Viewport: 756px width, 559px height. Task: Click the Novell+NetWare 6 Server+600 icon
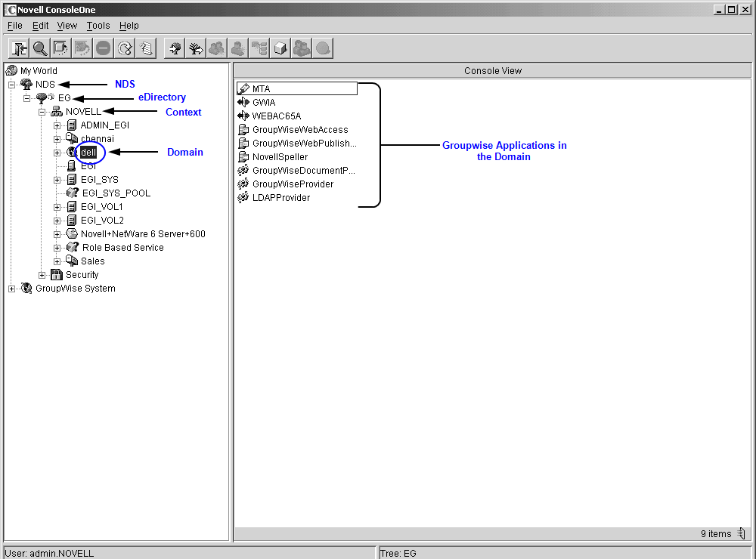pyautogui.click(x=71, y=233)
